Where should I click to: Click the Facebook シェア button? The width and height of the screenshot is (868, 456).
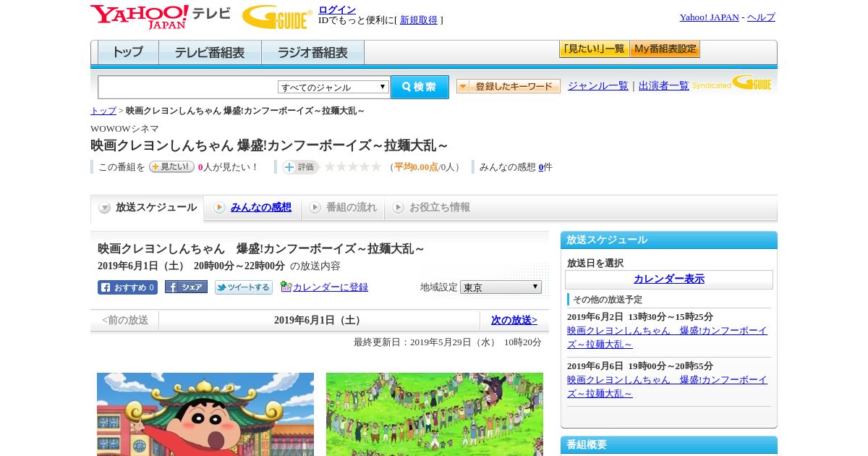(x=186, y=287)
